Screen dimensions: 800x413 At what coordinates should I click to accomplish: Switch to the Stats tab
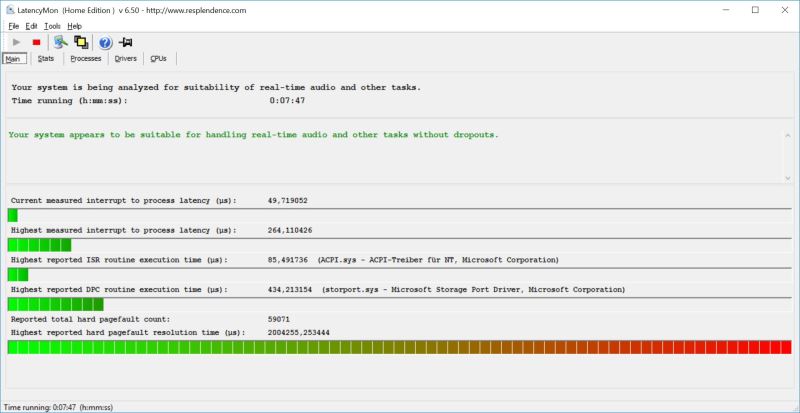(x=46, y=59)
